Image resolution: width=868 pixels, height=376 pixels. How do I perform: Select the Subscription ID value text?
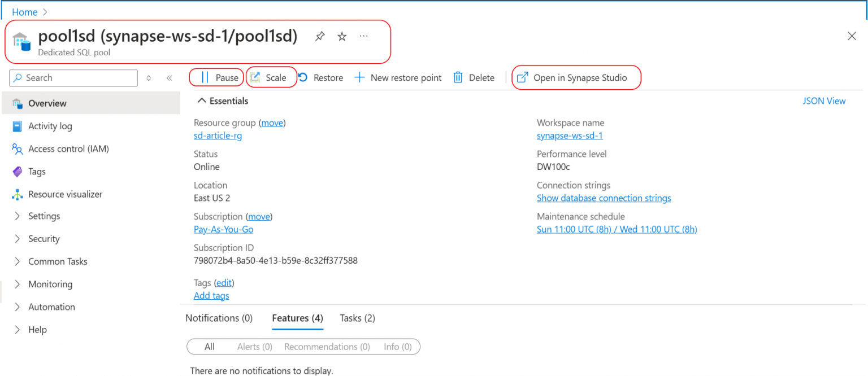tap(275, 260)
